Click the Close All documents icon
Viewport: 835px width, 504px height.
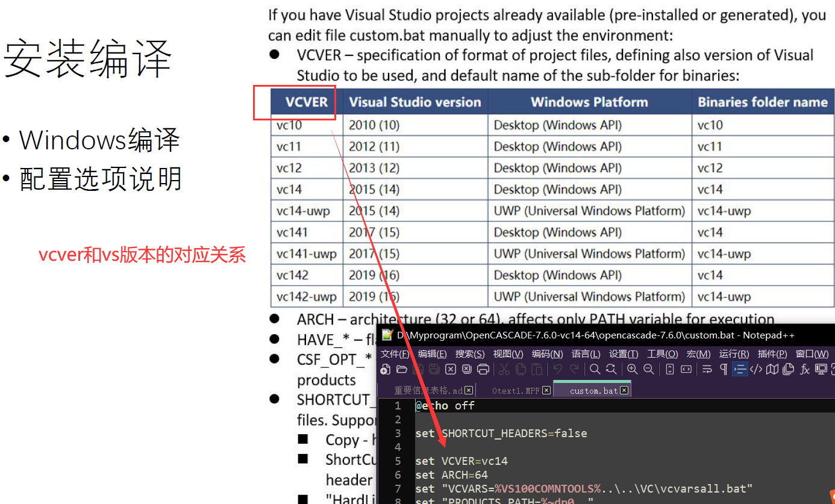tap(466, 369)
